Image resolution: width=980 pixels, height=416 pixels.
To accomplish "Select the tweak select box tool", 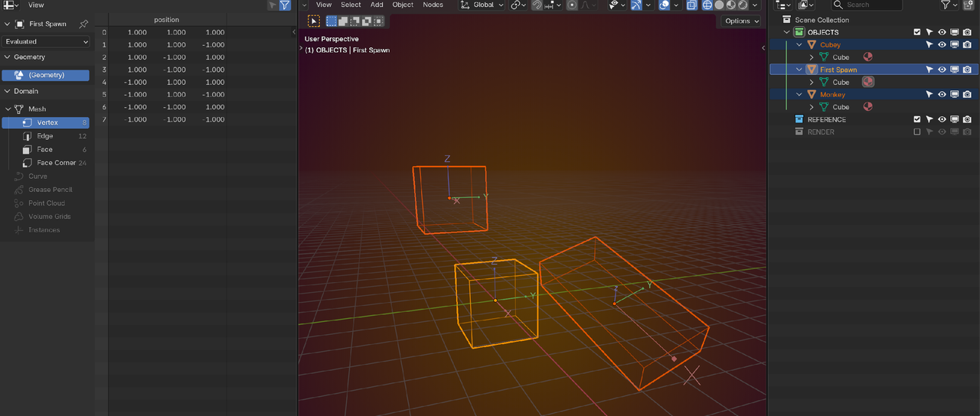I will pos(314,21).
